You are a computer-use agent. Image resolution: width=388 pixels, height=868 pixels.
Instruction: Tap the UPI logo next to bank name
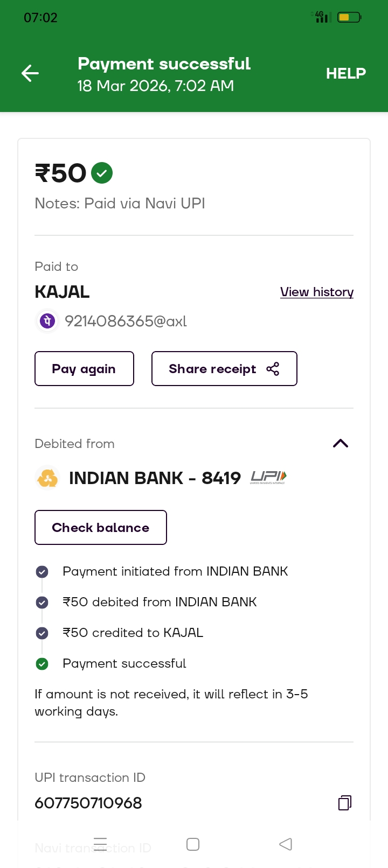tap(268, 477)
